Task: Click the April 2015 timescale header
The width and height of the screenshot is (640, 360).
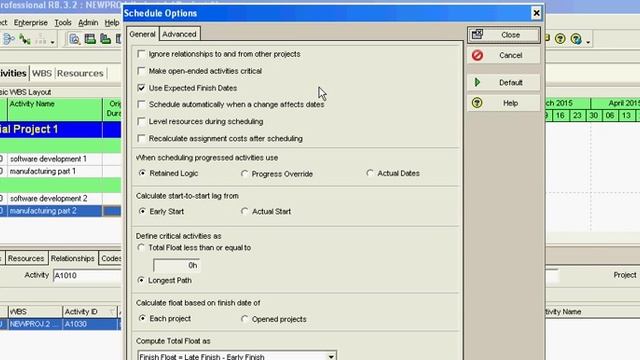Action: pyautogui.click(x=616, y=103)
